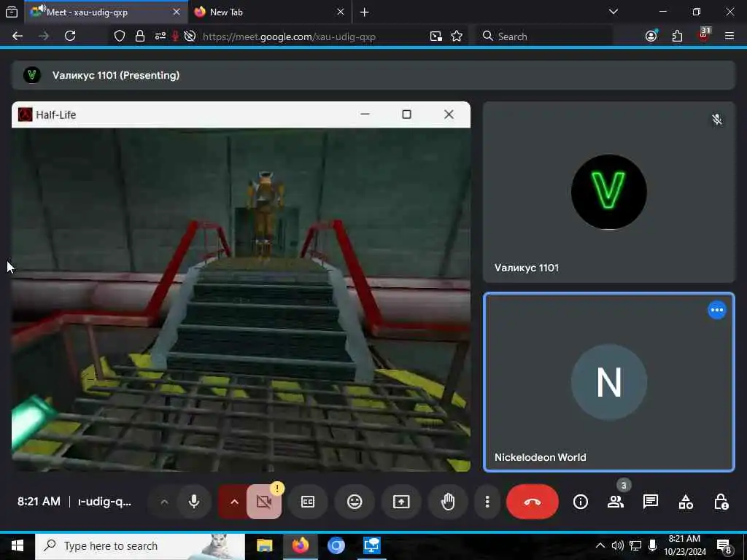This screenshot has height=560, width=747.
Task: Click the N avatar of Nickelodeon World
Action: pyautogui.click(x=609, y=382)
